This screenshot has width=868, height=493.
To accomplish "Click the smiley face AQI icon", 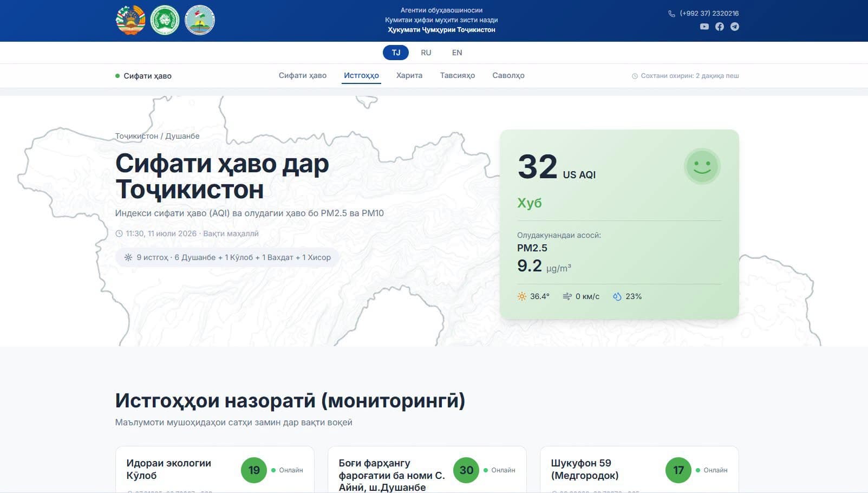I will point(702,166).
